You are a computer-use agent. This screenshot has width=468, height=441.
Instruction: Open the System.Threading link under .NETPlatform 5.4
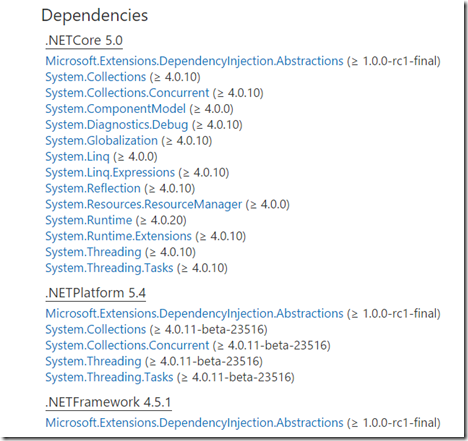point(93,362)
